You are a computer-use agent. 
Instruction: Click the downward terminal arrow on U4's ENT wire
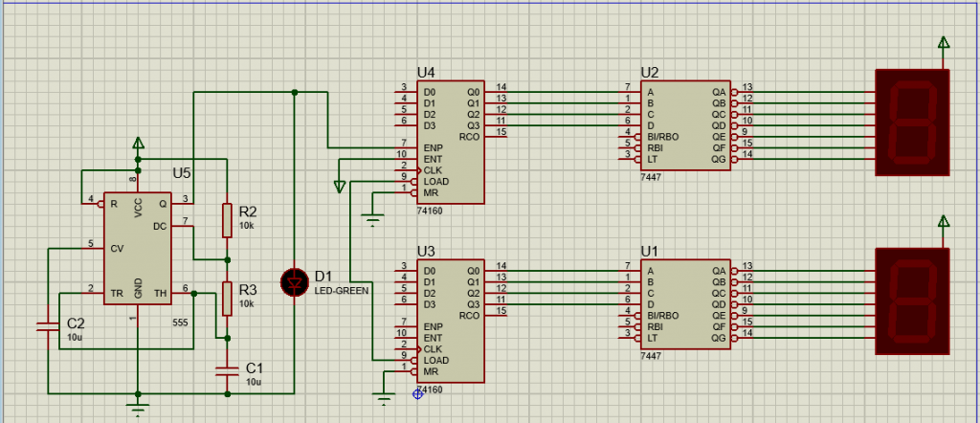(x=340, y=187)
